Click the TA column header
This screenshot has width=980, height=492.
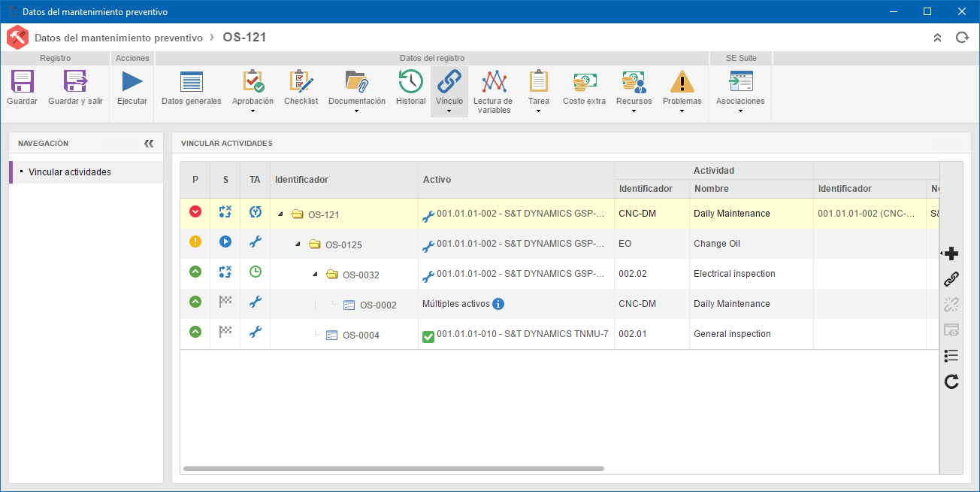point(256,180)
